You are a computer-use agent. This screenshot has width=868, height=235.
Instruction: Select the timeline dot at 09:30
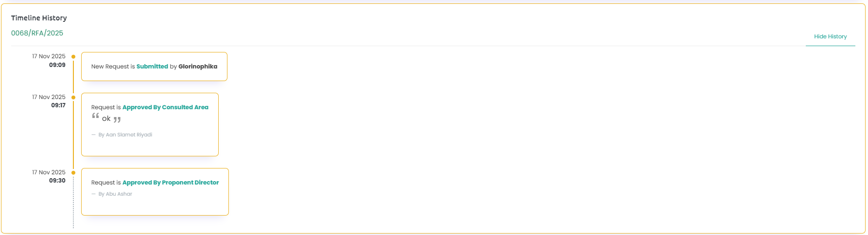click(x=73, y=173)
